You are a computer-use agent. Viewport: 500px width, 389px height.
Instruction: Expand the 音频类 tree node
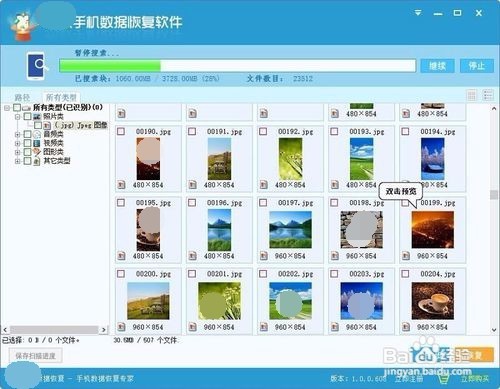(17, 134)
